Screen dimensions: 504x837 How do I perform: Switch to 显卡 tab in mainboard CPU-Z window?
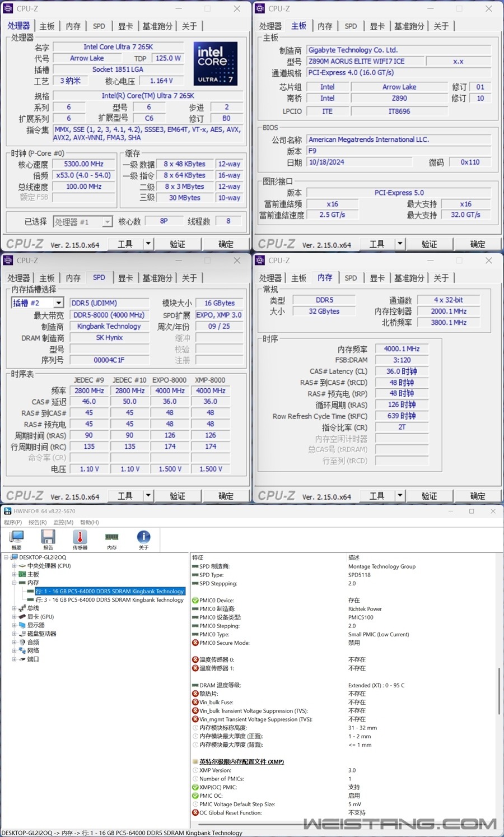[x=377, y=26]
